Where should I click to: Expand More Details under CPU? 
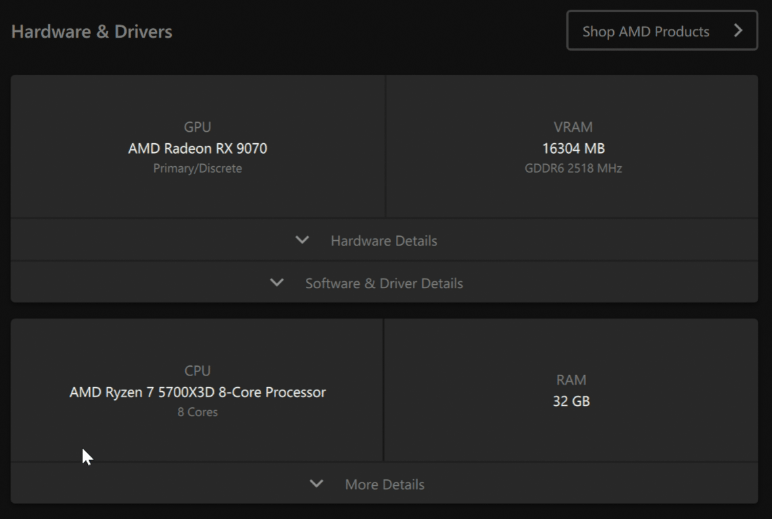[384, 484]
